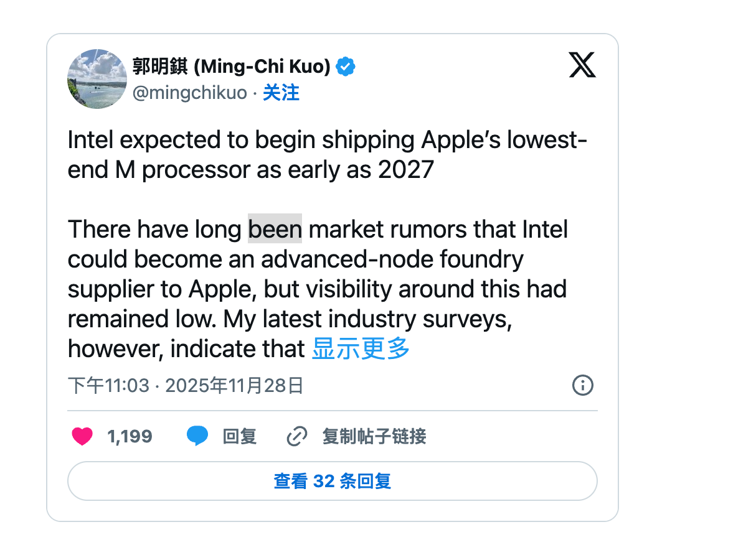Screen dimensions: 756x555
Task: Click the 回复 reply label
Action: [x=240, y=437]
